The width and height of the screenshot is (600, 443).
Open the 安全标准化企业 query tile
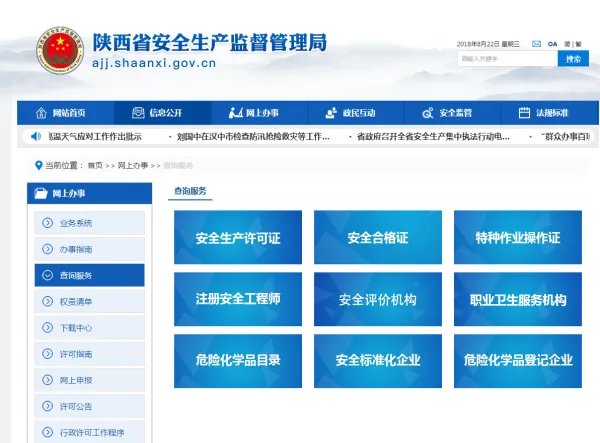point(378,361)
